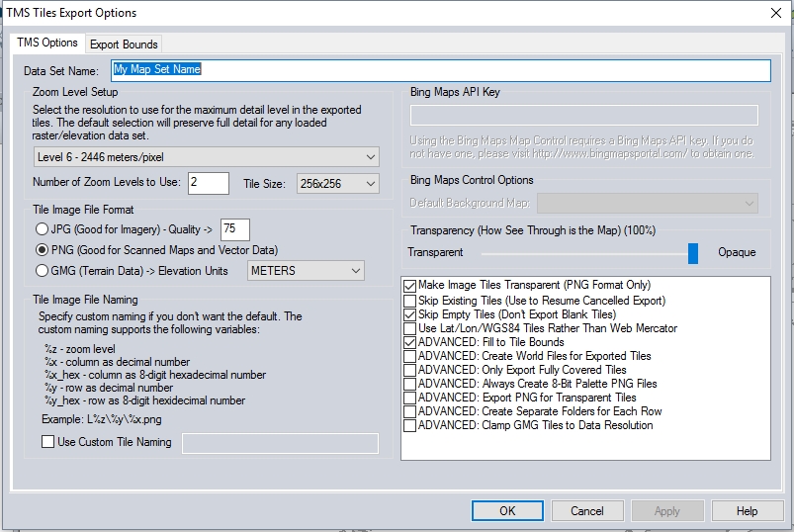
Task: Open the Elevation Units METERS dropdown
Action: click(x=306, y=271)
